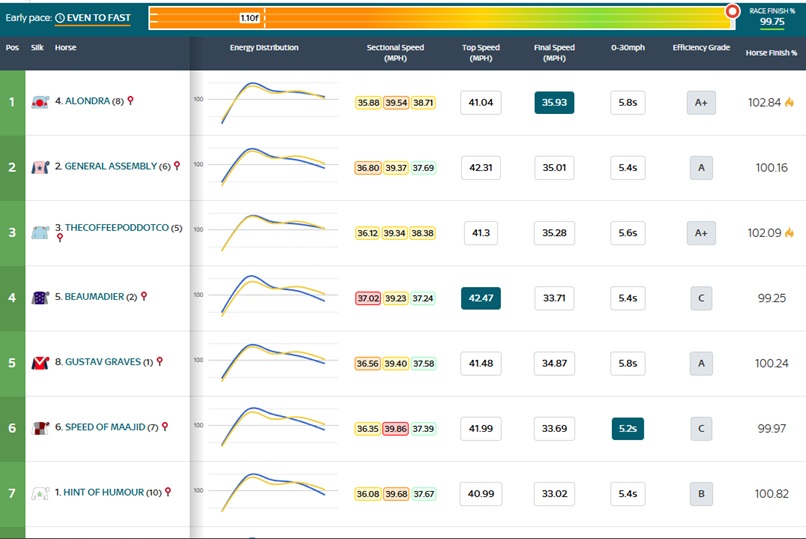This screenshot has width=806, height=539.
Task: Click the 1.10f marker on pace bar
Action: (x=250, y=18)
